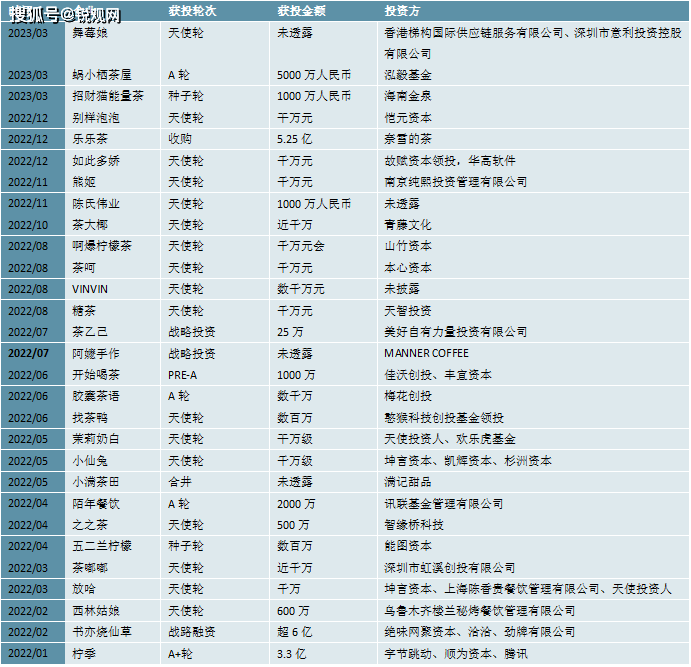Image resolution: width=691 pixels, height=667 pixels.
Task: Select investor 海南金泉
Action: coord(408,96)
